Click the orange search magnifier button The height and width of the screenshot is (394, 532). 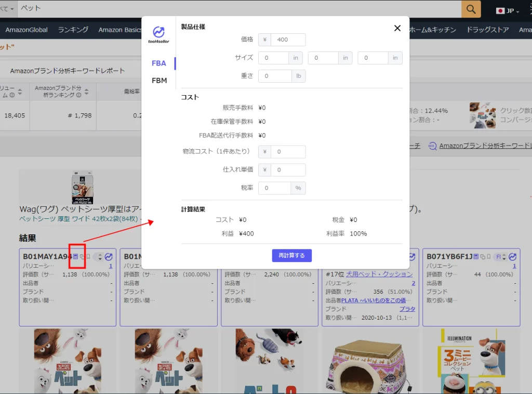click(x=471, y=9)
